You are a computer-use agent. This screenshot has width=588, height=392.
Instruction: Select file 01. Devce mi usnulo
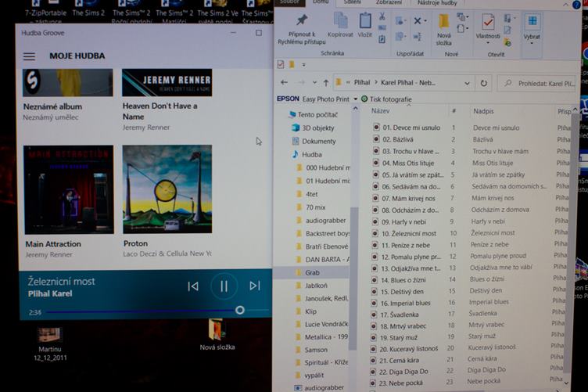coord(407,128)
